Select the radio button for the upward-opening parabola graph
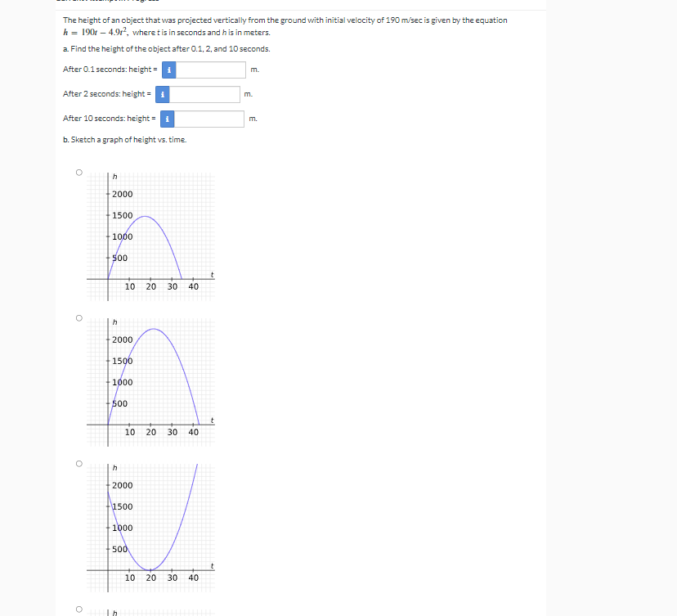This screenshot has height=616, width=677. [x=78, y=462]
